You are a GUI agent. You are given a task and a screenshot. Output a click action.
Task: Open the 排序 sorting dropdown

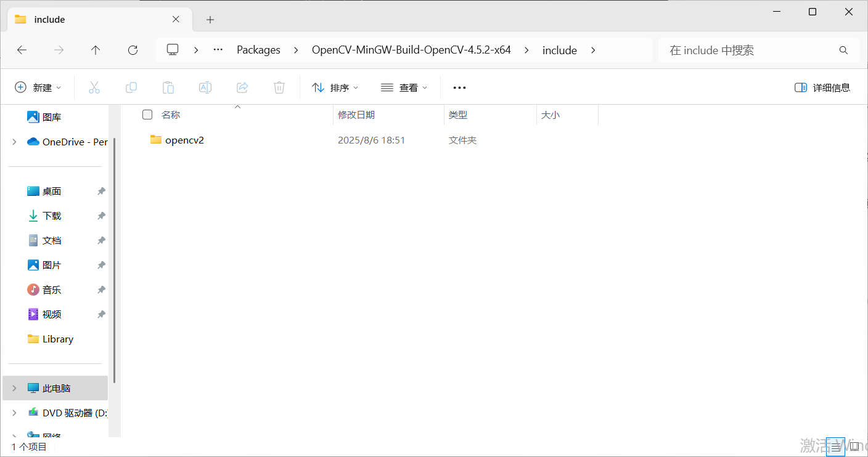334,87
